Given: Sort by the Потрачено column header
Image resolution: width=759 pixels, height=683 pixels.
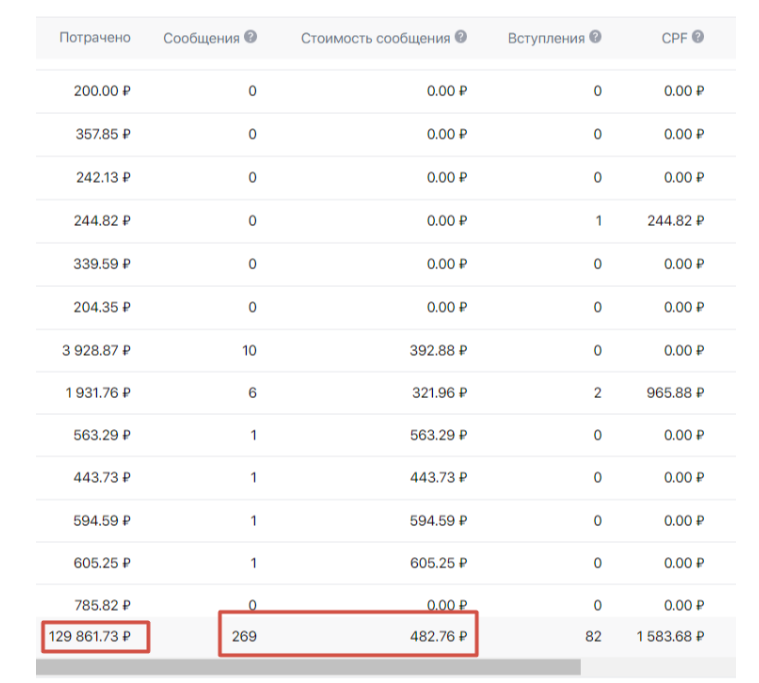Looking at the screenshot, I should pyautogui.click(x=95, y=38).
